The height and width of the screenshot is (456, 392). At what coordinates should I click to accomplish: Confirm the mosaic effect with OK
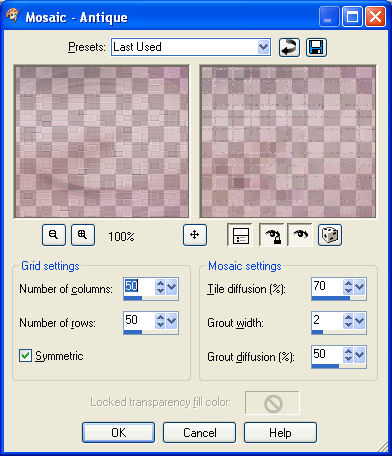[119, 433]
